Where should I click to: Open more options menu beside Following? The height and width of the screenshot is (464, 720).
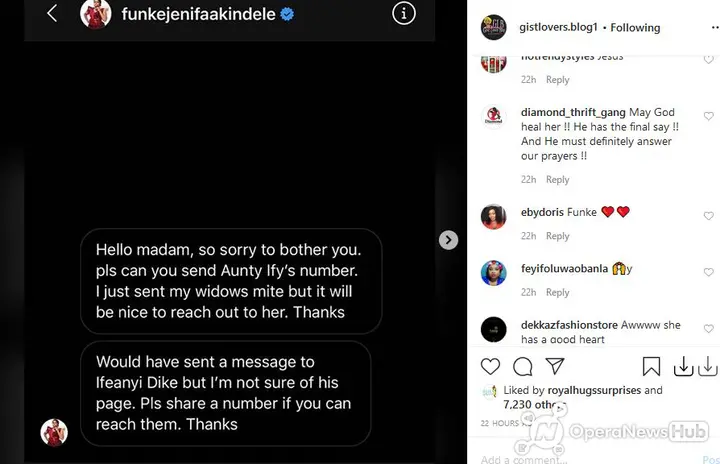(715, 28)
